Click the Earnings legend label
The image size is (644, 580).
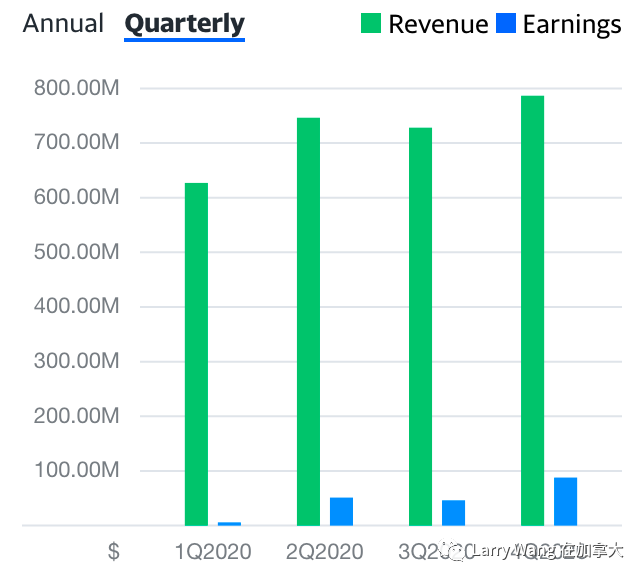tap(572, 25)
